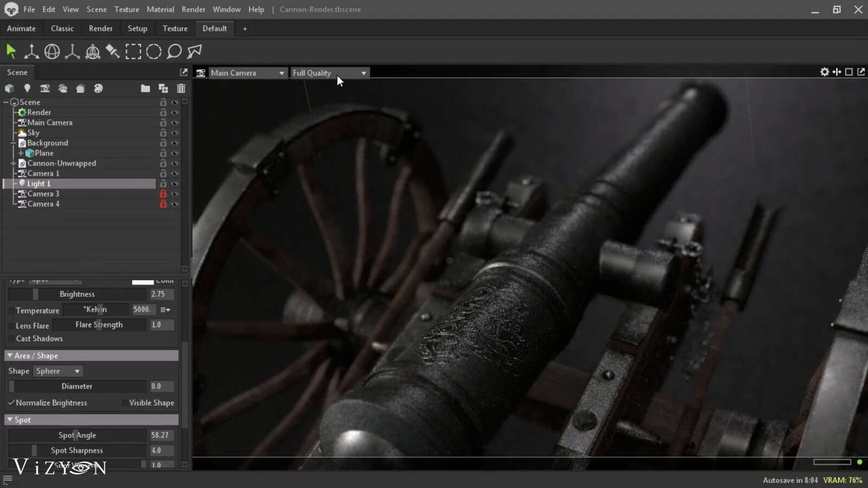This screenshot has width=868, height=488.
Task: Add a new texture project palette
Action: 98,88
